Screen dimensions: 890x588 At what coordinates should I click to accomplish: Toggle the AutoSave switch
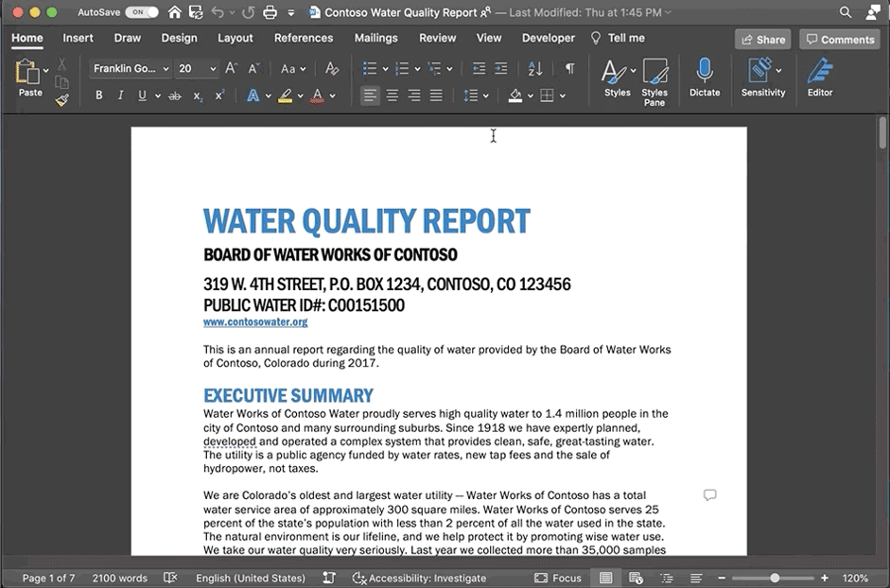coord(141,12)
